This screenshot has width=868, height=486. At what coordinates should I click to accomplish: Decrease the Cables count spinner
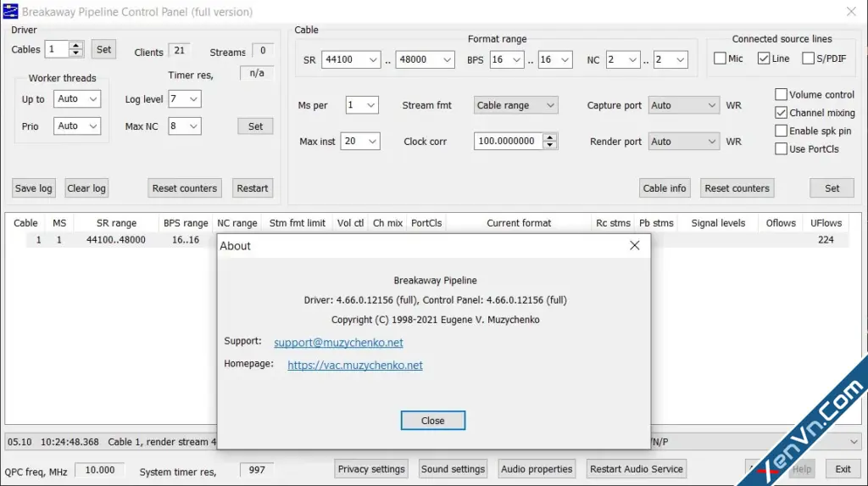point(75,53)
